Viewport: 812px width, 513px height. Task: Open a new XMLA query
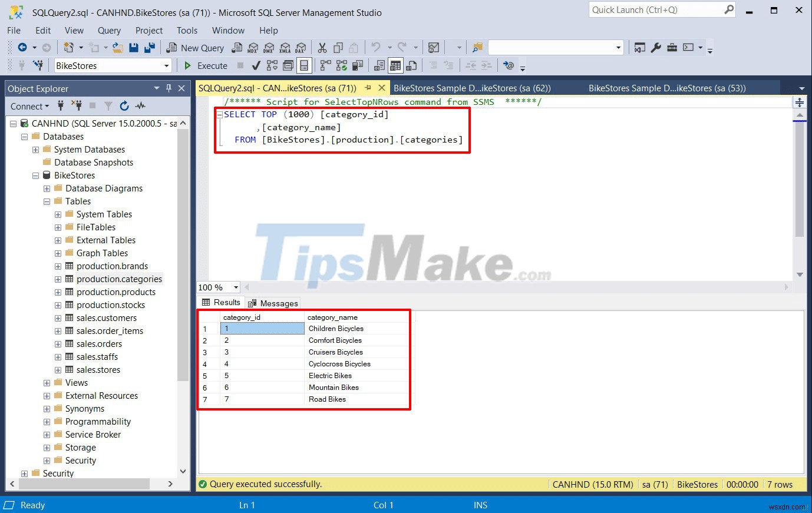[x=285, y=47]
